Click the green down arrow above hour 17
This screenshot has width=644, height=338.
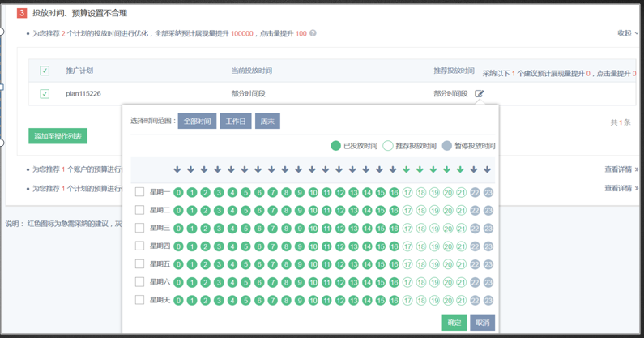coord(407,170)
